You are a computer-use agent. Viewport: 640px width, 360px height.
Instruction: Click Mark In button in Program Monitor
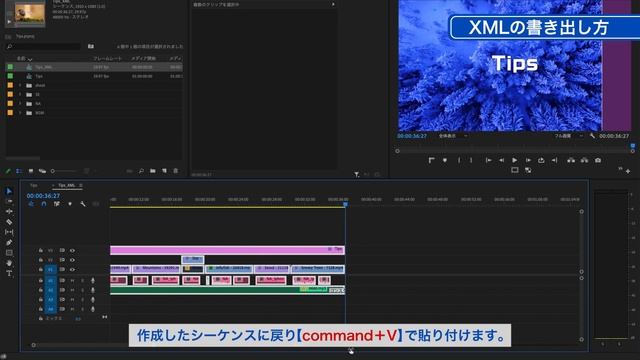click(x=459, y=160)
